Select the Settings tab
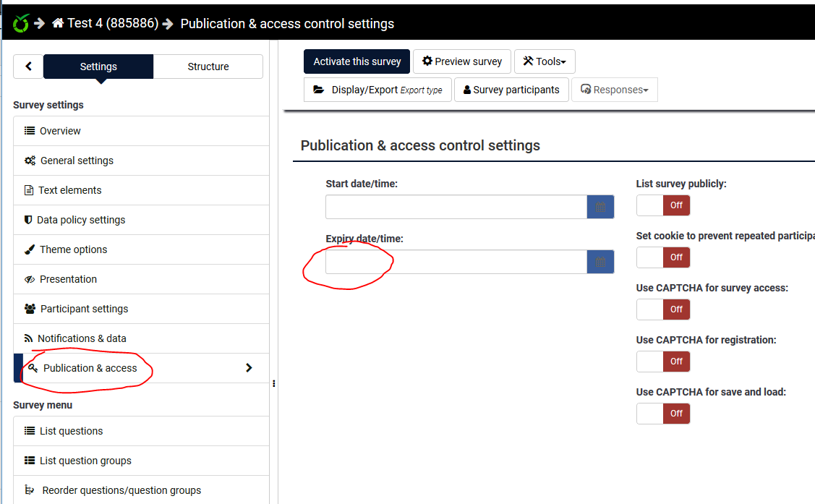Screen dimensions: 815x504 point(98,67)
